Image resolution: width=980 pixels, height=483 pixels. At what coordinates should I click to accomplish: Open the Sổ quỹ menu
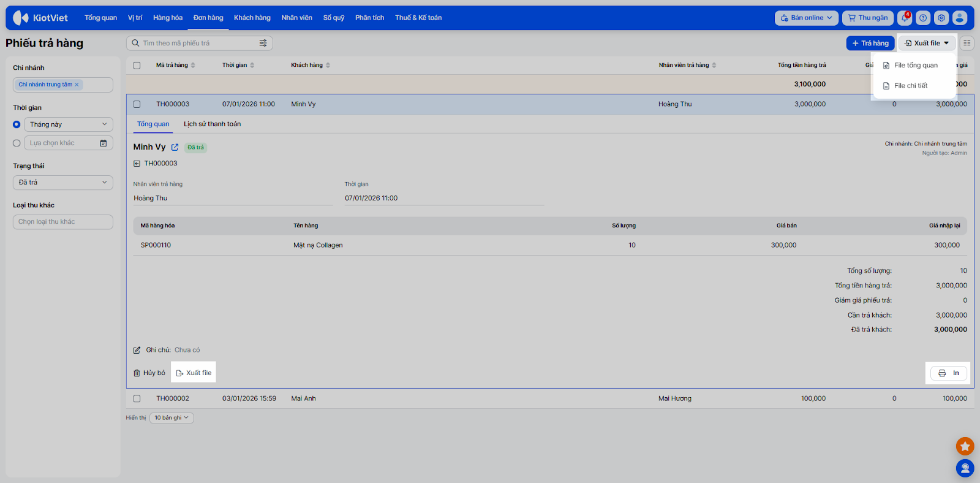point(334,18)
